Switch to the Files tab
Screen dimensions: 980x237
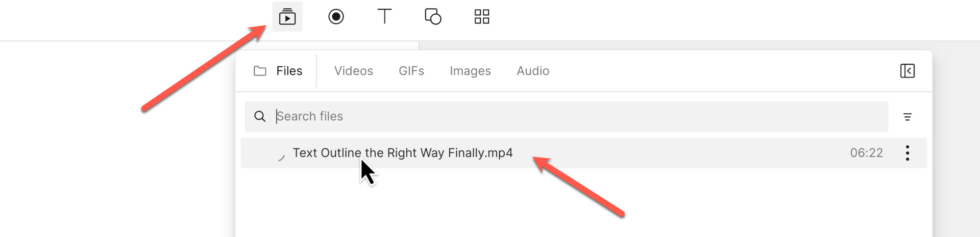click(289, 71)
